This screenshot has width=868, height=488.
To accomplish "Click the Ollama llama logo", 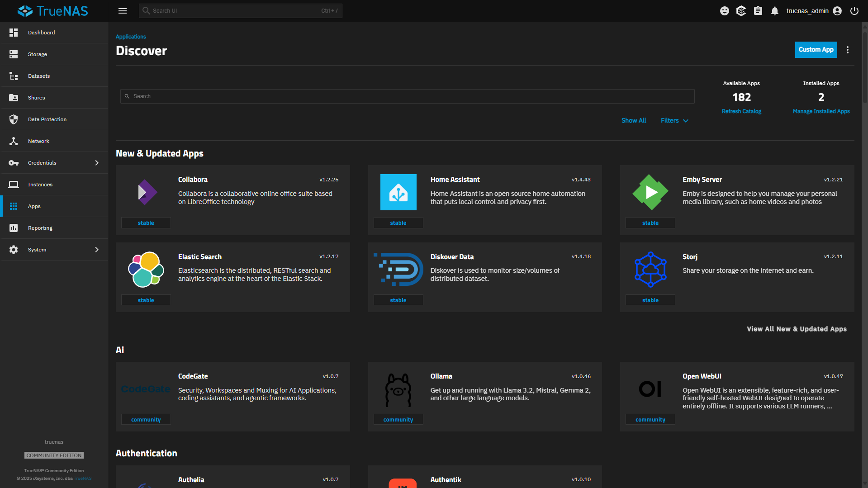I will (x=398, y=390).
